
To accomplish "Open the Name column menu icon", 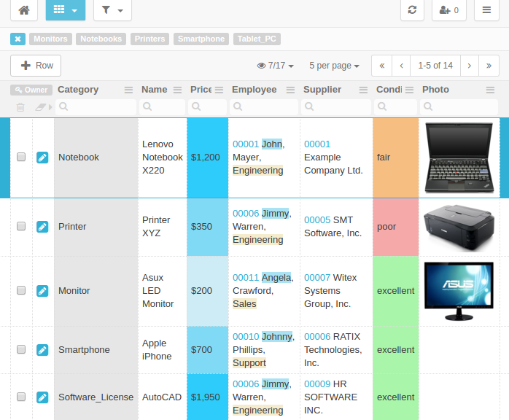I will click(177, 90).
